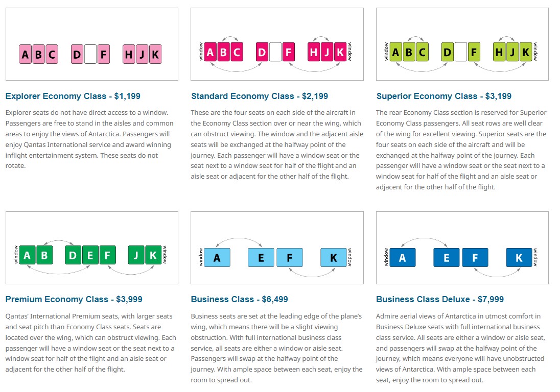
Task: Click the Business Class Deluxe seat layout thumbnail
Action: pos(462,248)
